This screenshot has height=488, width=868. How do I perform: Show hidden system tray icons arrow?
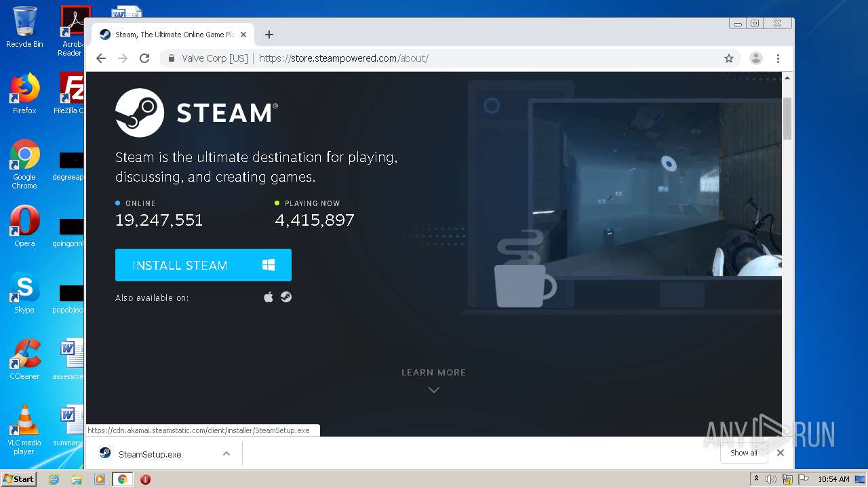pyautogui.click(x=757, y=479)
